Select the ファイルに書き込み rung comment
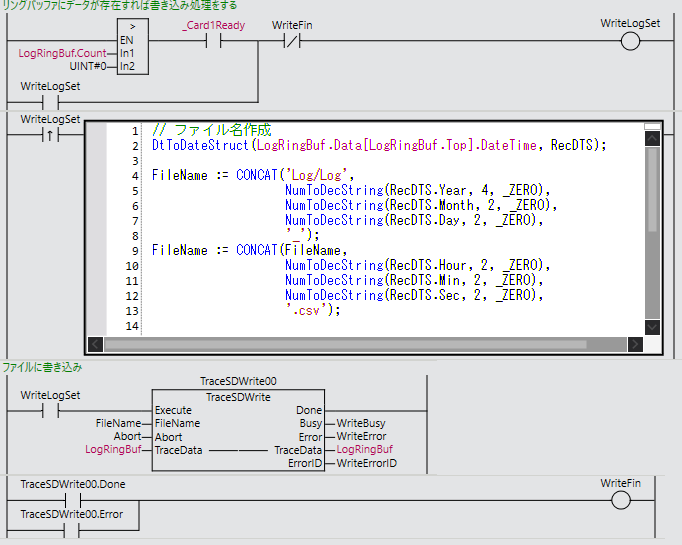The width and height of the screenshot is (682, 545). coord(42,367)
